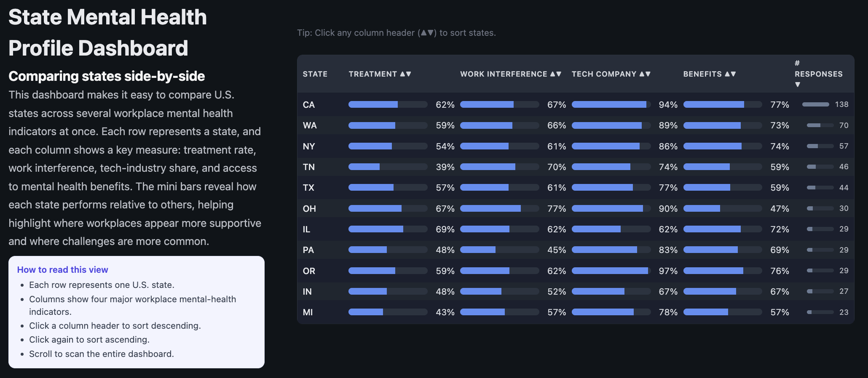Click the MI state row label
The width and height of the screenshot is (868, 378).
[308, 312]
